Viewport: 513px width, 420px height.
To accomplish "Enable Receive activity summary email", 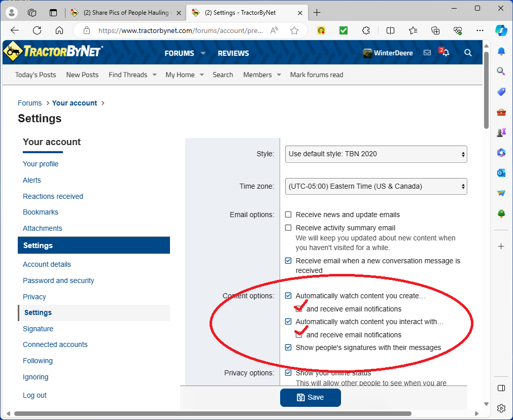I will pyautogui.click(x=288, y=228).
